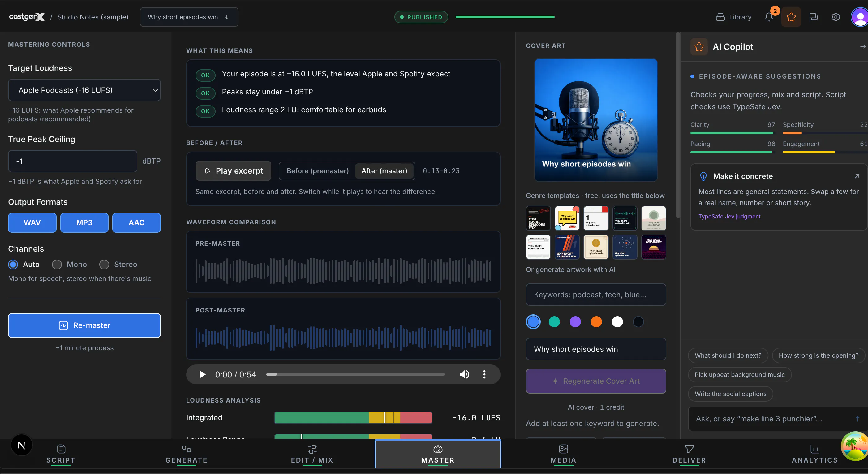The width and height of the screenshot is (868, 474).
Task: Click the Re-master button
Action: coord(84,325)
